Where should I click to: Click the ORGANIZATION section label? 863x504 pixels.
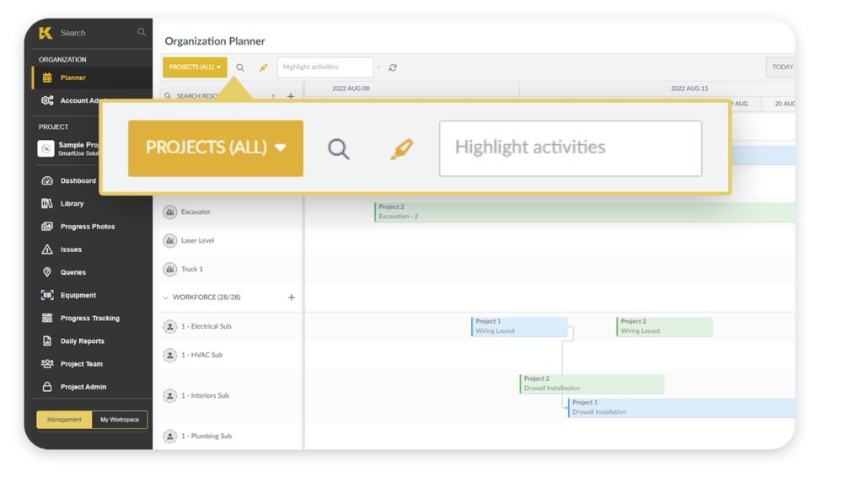[62, 60]
